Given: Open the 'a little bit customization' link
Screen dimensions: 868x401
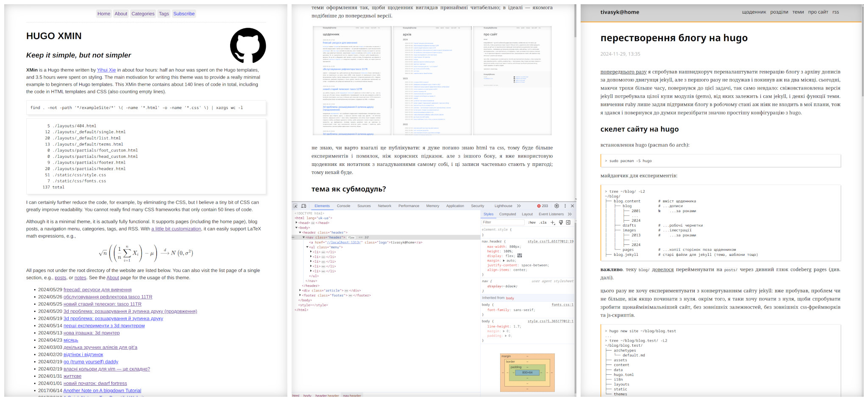Looking at the screenshot, I should [x=176, y=229].
